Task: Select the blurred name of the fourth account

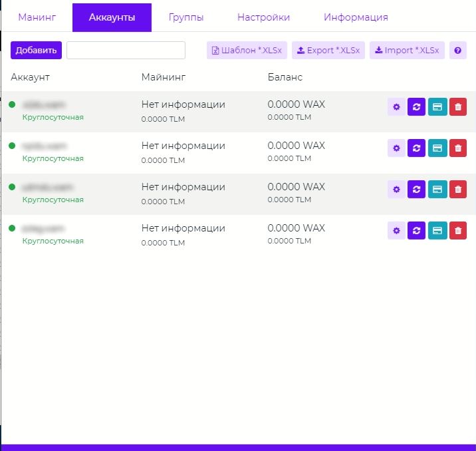Action: pos(43,228)
